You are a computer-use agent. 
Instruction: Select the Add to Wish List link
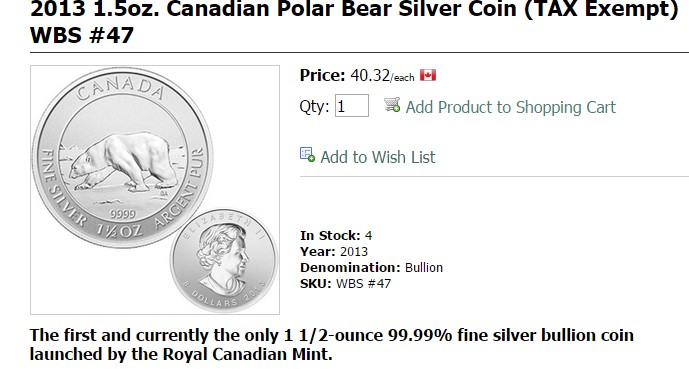coord(377,157)
